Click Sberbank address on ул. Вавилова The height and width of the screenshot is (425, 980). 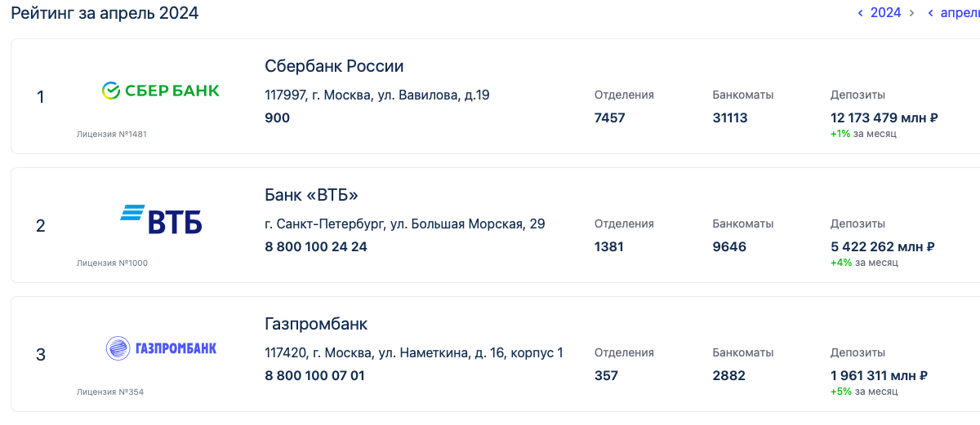[x=376, y=95]
